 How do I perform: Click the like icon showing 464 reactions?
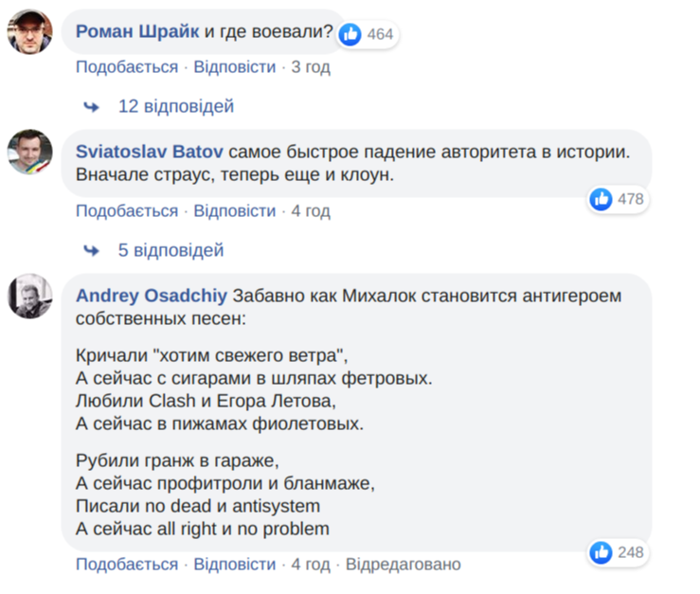(x=350, y=34)
